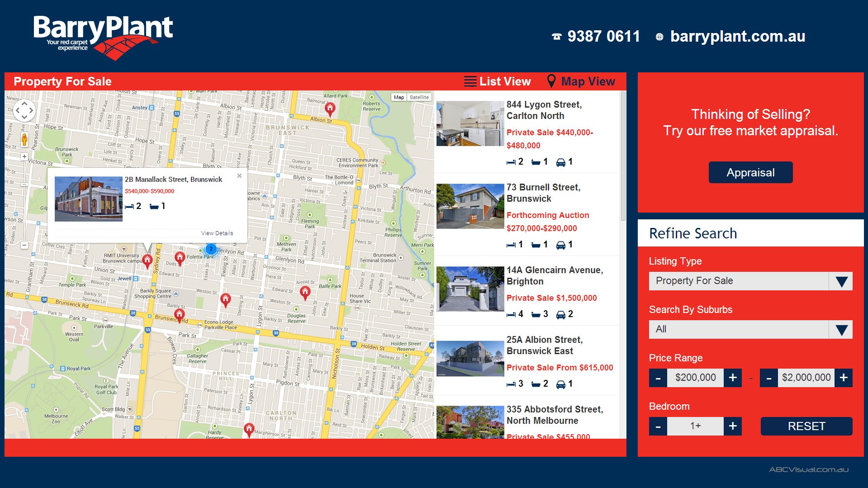Open 335 Abbotsford Street listing photo
The image size is (868, 488).
(x=470, y=422)
